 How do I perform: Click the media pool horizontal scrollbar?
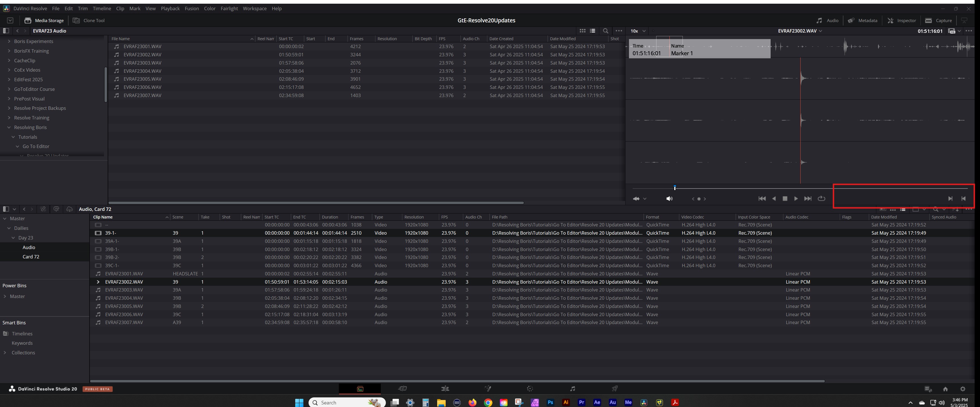pos(457,381)
